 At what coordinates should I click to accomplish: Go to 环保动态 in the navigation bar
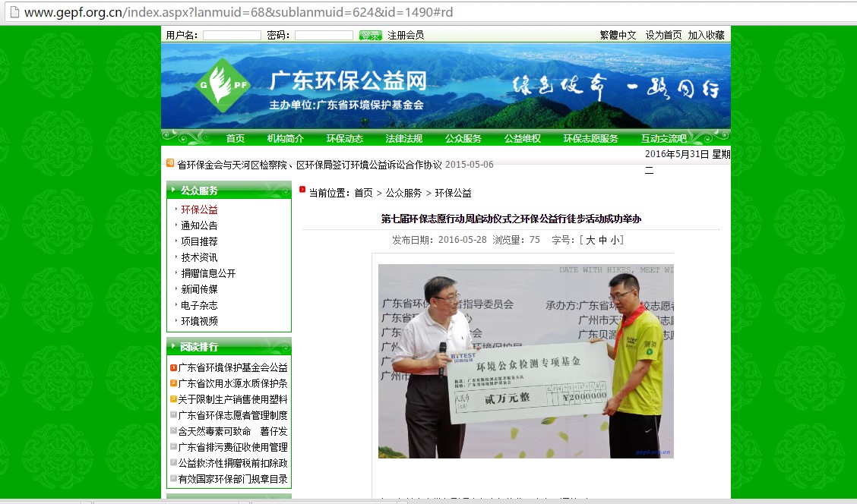(x=345, y=139)
